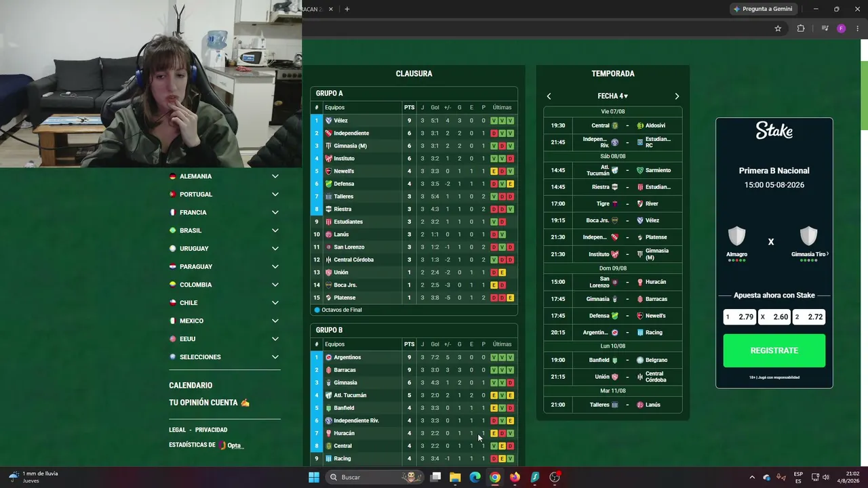Go to next fecha with right arrow
868x488 pixels.
[x=677, y=96]
